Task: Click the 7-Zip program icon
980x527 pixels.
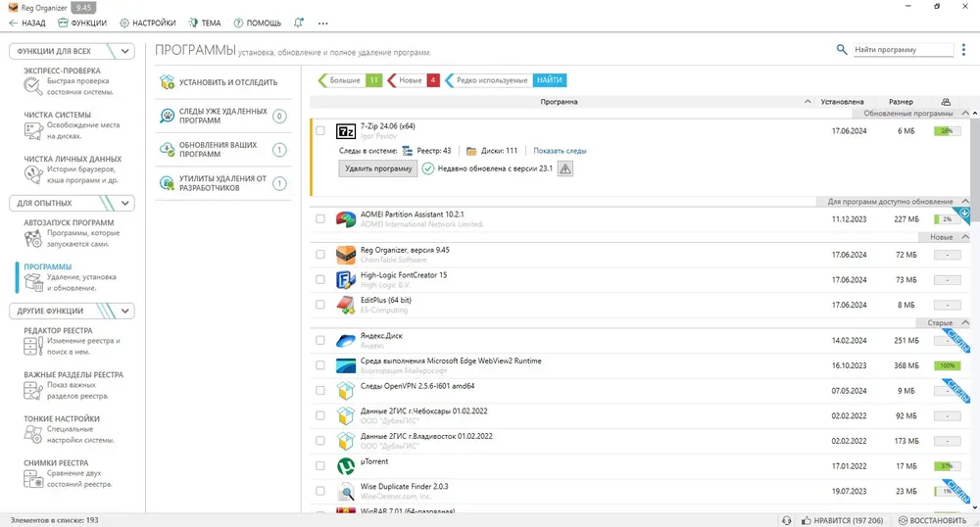Action: pyautogui.click(x=346, y=131)
